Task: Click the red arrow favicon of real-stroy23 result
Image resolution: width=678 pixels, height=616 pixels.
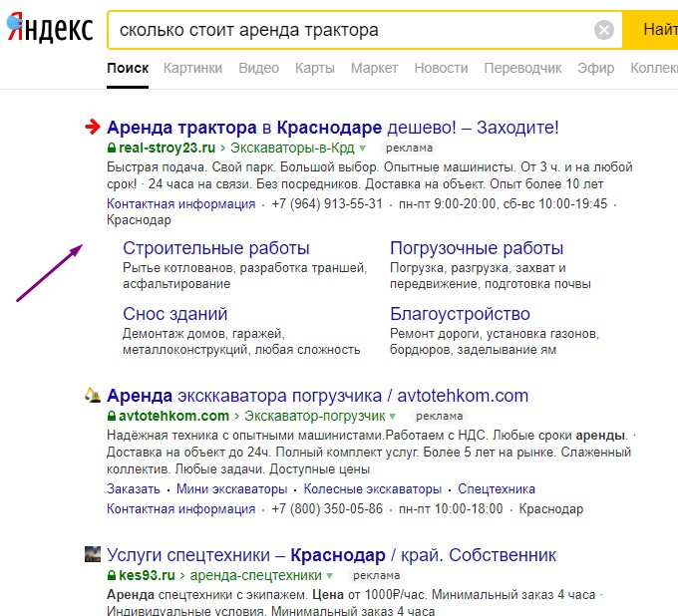Action: [93, 127]
